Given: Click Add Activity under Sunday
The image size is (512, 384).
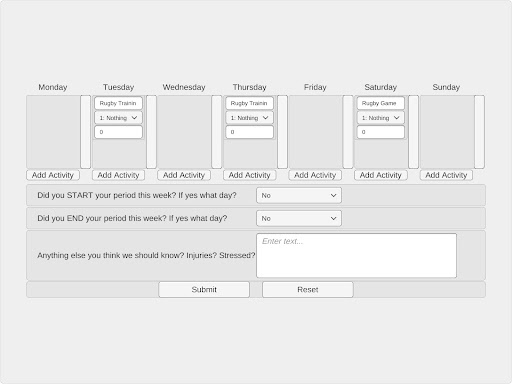Looking at the screenshot, I should (446, 175).
